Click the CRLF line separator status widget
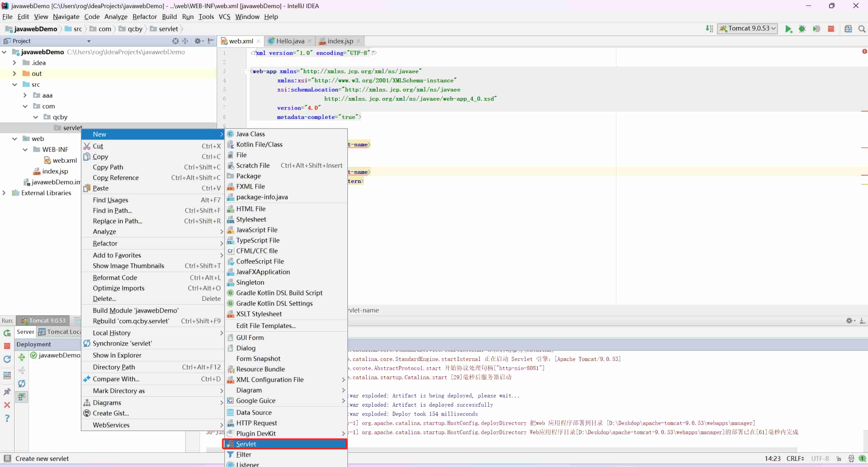 click(x=795, y=458)
